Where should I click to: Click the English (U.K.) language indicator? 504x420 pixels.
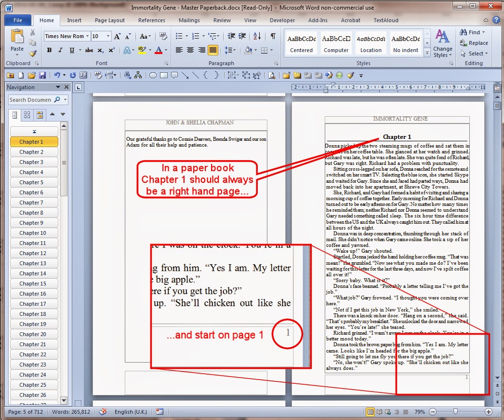131,412
